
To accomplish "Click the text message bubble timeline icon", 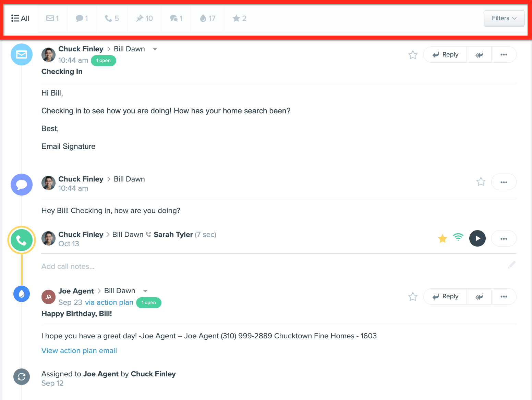I will (x=22, y=185).
